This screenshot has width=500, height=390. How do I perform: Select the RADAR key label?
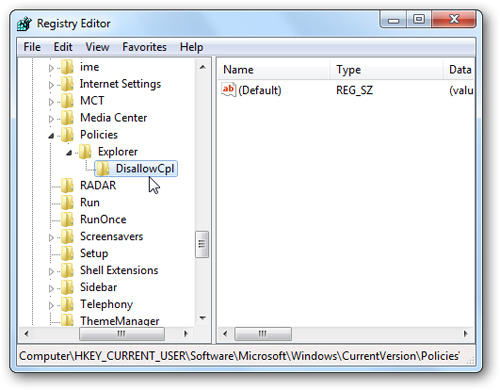pyautogui.click(x=98, y=186)
